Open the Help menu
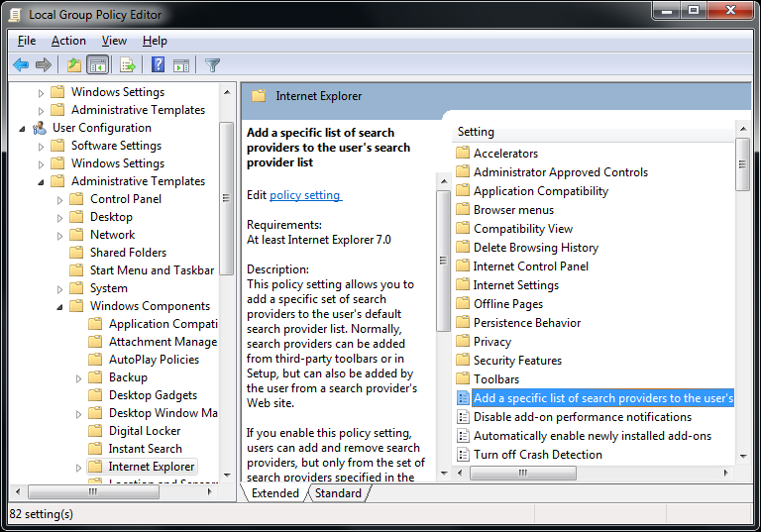 tap(155, 41)
